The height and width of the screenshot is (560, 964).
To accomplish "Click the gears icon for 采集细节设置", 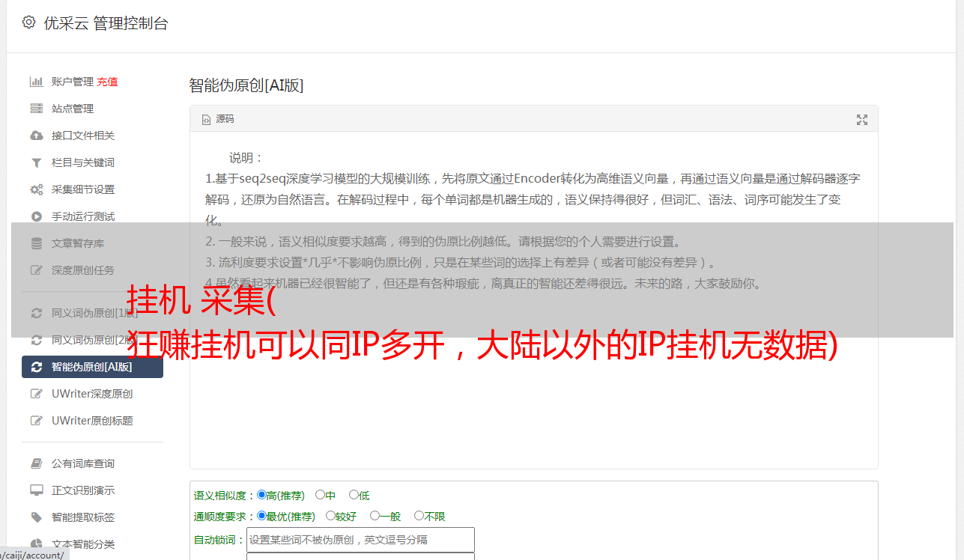I will [x=36, y=189].
